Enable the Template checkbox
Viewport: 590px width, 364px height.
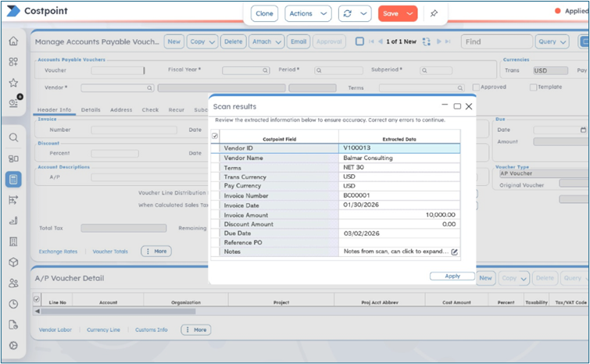533,87
